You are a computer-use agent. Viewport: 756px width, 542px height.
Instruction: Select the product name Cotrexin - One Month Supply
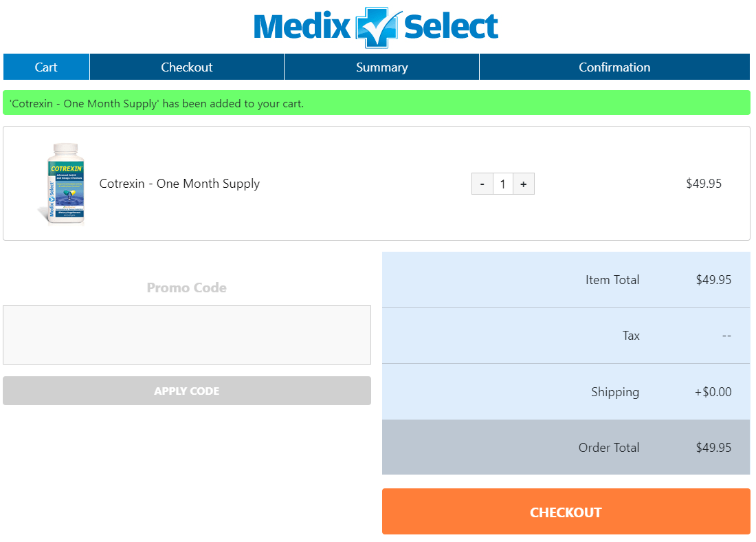coord(181,184)
